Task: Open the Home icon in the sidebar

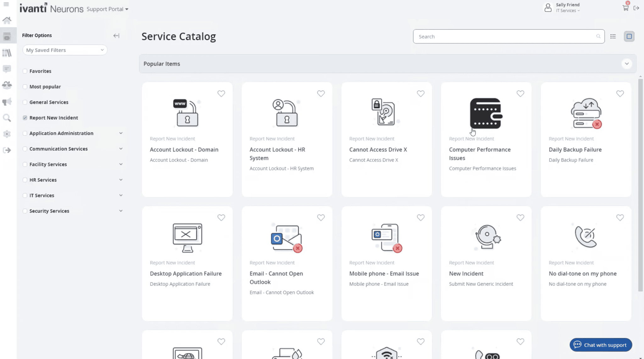Action: point(7,20)
